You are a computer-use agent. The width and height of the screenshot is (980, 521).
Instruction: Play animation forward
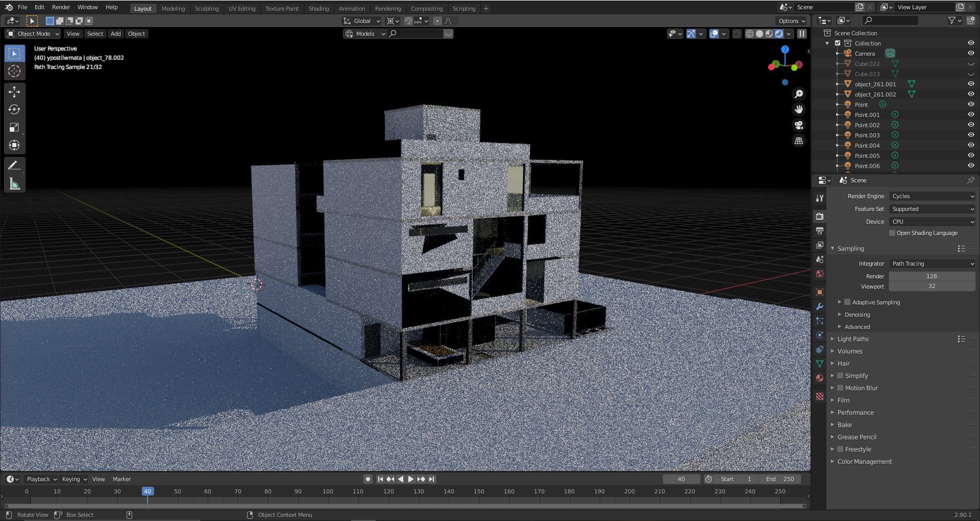point(411,479)
